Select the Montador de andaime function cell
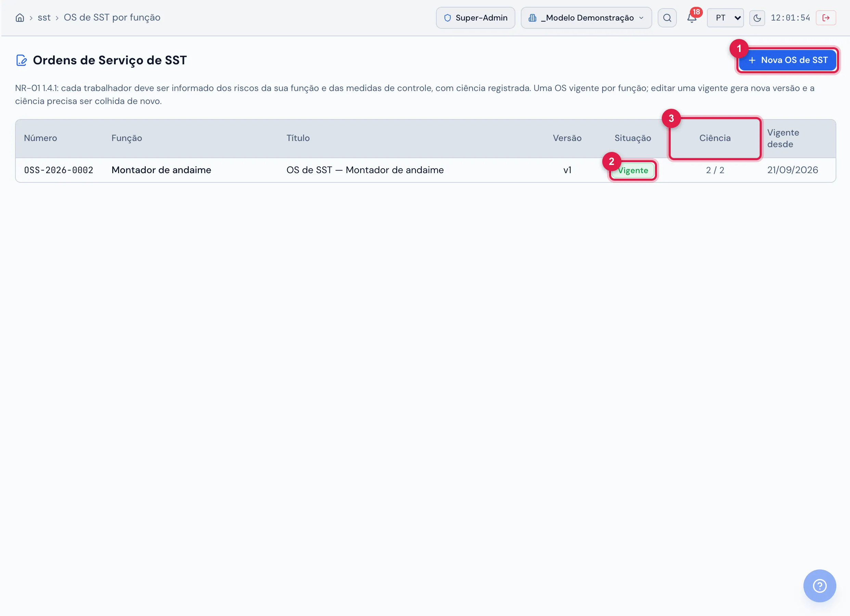Screen dimensions: 850x616 pyautogui.click(x=161, y=170)
